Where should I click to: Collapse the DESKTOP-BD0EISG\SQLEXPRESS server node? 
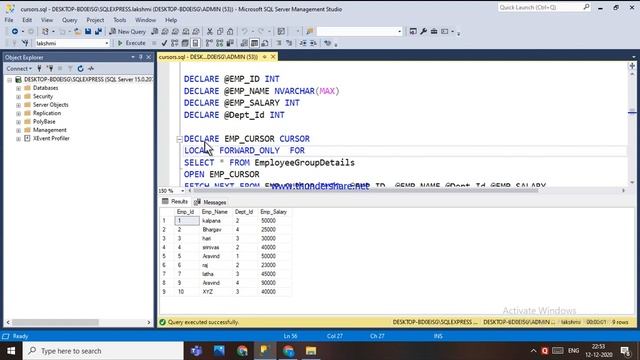[x=9, y=80]
